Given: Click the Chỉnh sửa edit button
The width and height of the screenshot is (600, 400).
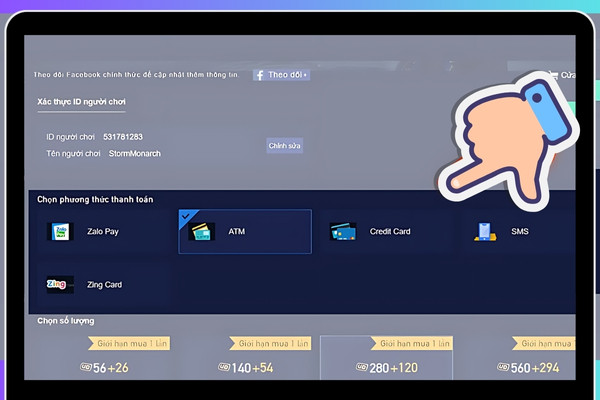Looking at the screenshot, I should (284, 145).
